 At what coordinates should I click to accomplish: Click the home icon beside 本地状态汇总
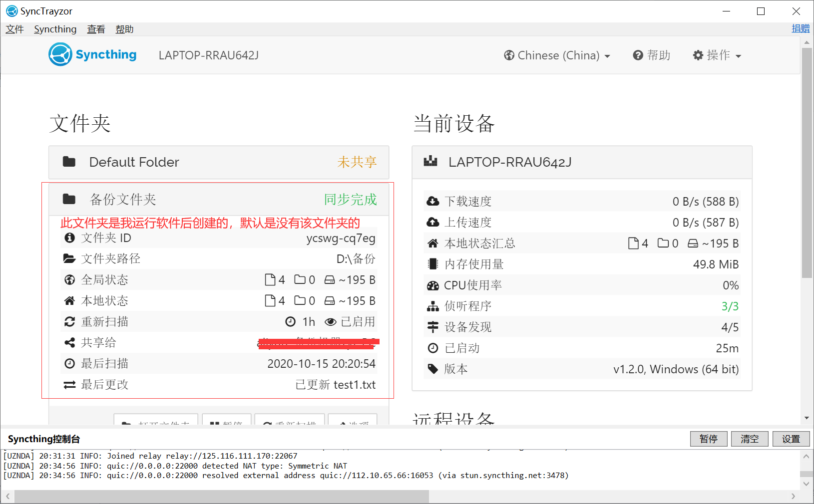[x=433, y=243]
